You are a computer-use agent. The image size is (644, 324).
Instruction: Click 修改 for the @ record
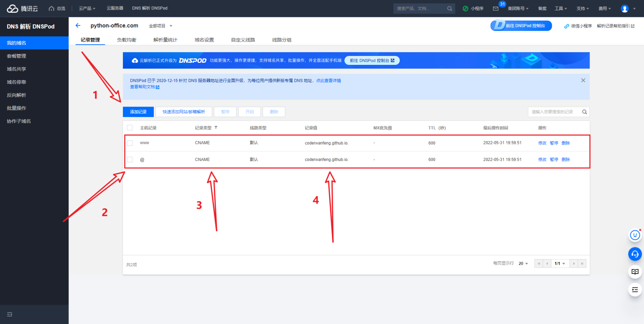pos(542,159)
